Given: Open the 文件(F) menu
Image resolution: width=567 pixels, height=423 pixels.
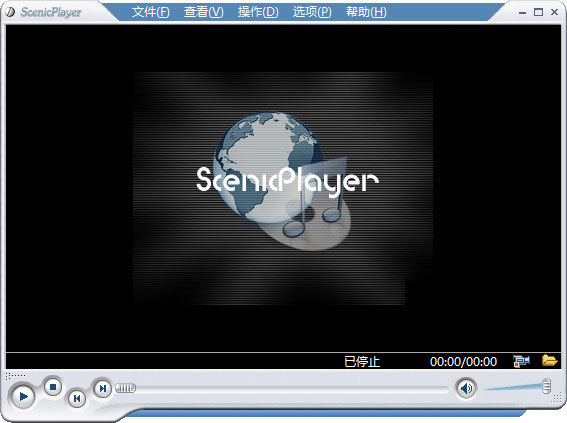Looking at the screenshot, I should pyautogui.click(x=150, y=12).
